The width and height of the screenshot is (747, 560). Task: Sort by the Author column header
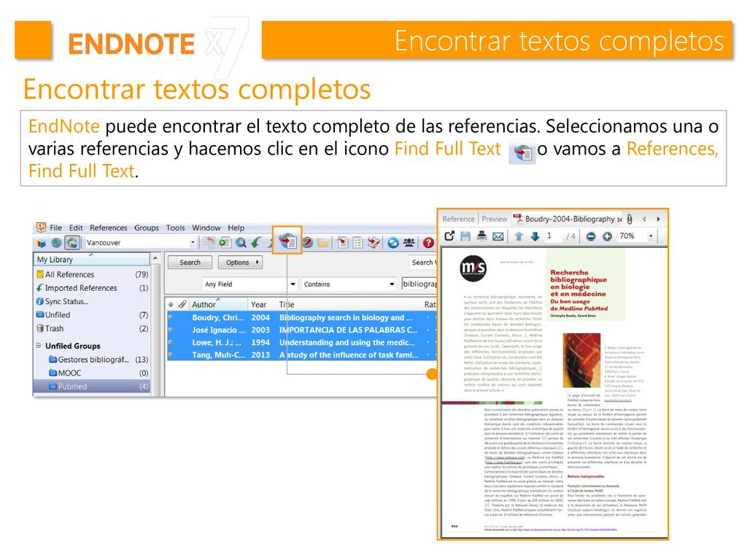218,304
